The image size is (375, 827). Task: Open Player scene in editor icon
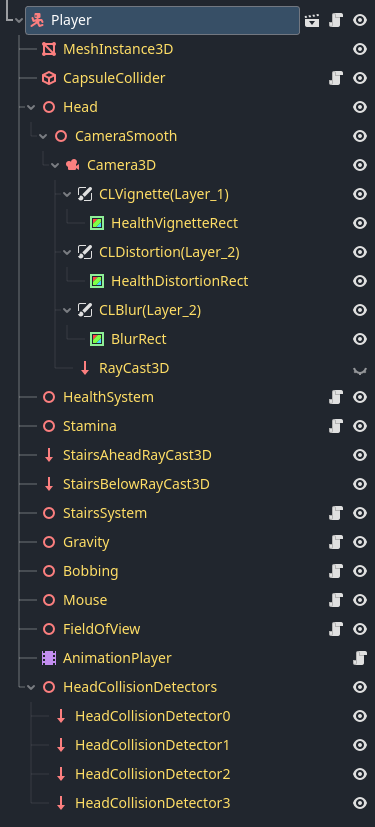(312, 21)
